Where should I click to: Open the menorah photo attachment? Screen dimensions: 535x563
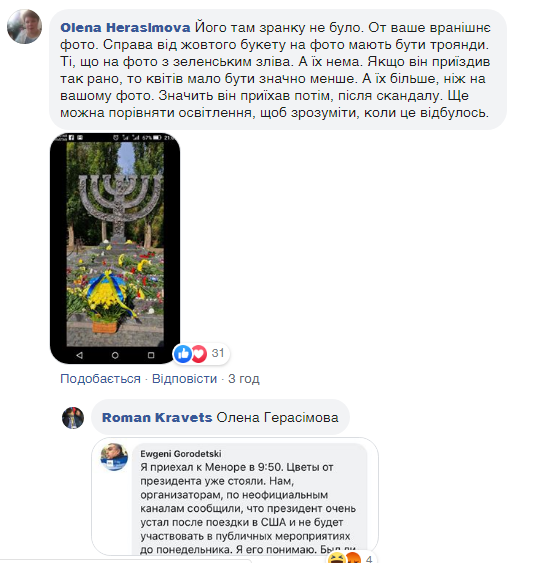[x=115, y=248]
